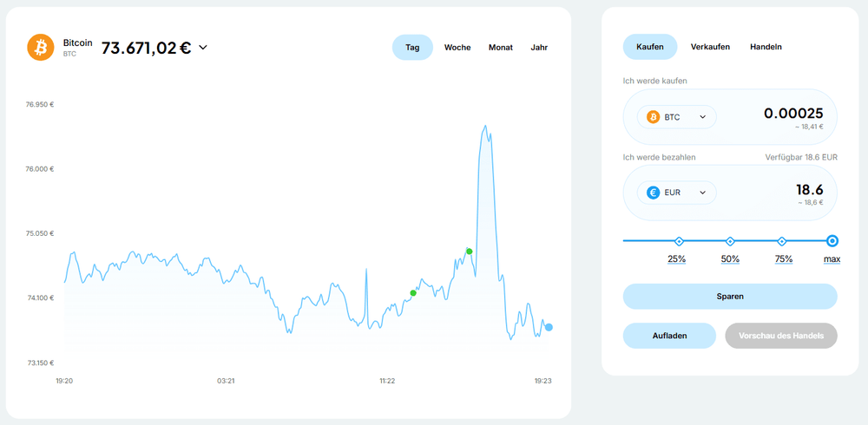Click the blue Euro icon in payment field
Viewport: 868px width, 425px height.
click(651, 193)
